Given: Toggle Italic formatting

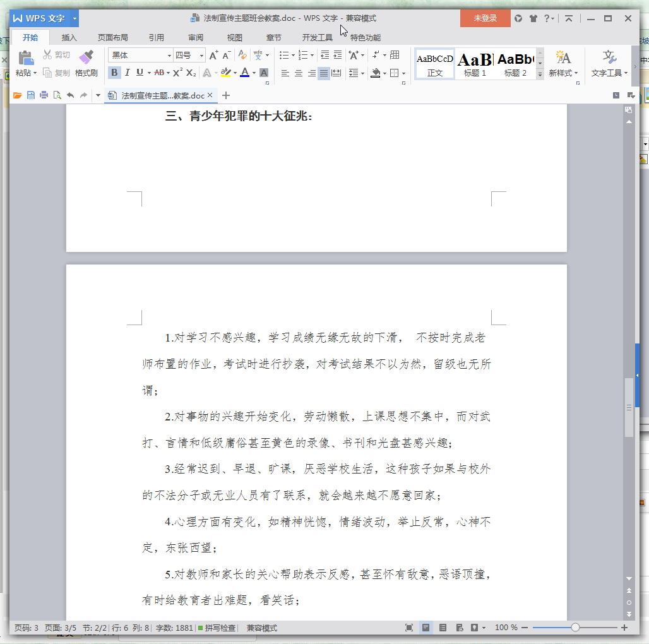Looking at the screenshot, I should pyautogui.click(x=127, y=73).
